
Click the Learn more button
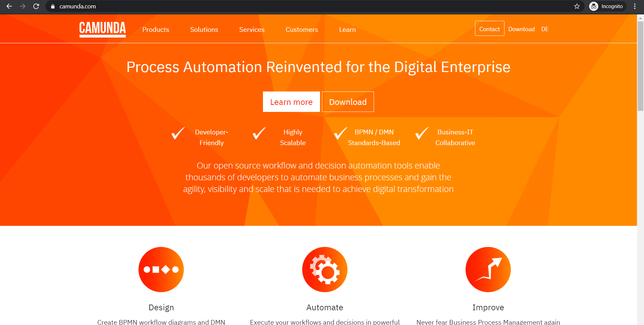click(x=291, y=102)
